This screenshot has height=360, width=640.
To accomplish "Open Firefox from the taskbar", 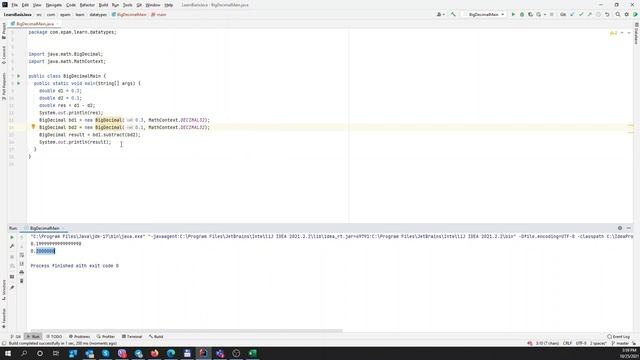I will click(154, 353).
